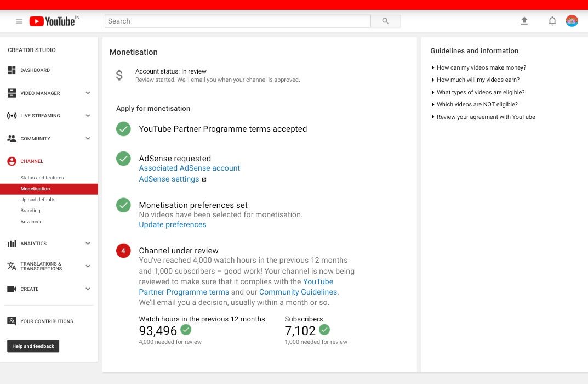The image size is (588, 384).
Task: Click the Help and feedback button
Action: pyautogui.click(x=33, y=346)
